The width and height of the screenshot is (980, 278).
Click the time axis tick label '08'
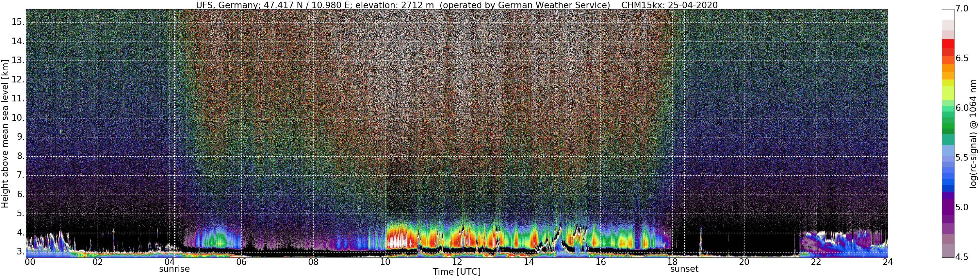(313, 262)
